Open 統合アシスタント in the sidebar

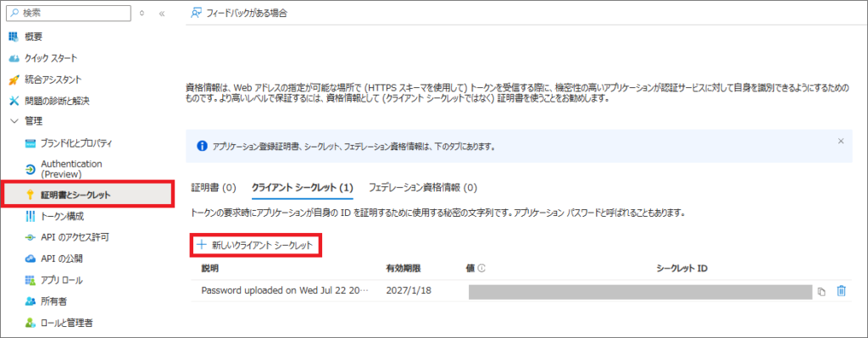click(x=53, y=79)
